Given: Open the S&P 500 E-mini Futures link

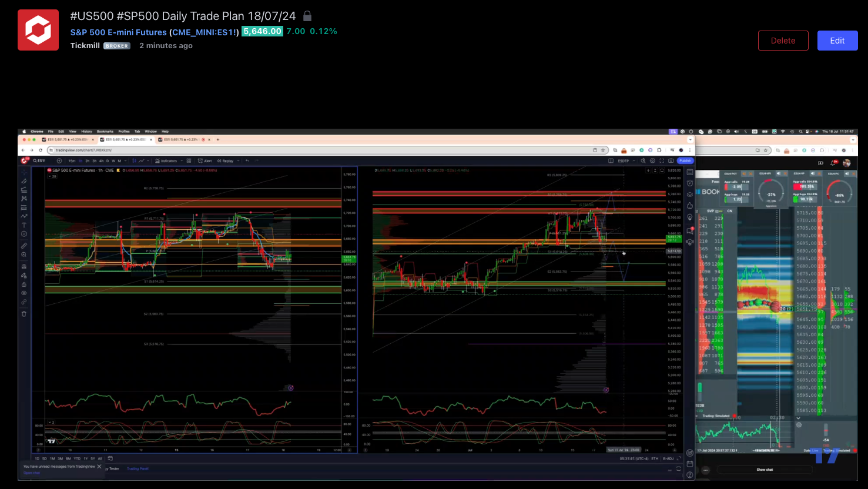Looking at the screenshot, I should click(x=119, y=32).
